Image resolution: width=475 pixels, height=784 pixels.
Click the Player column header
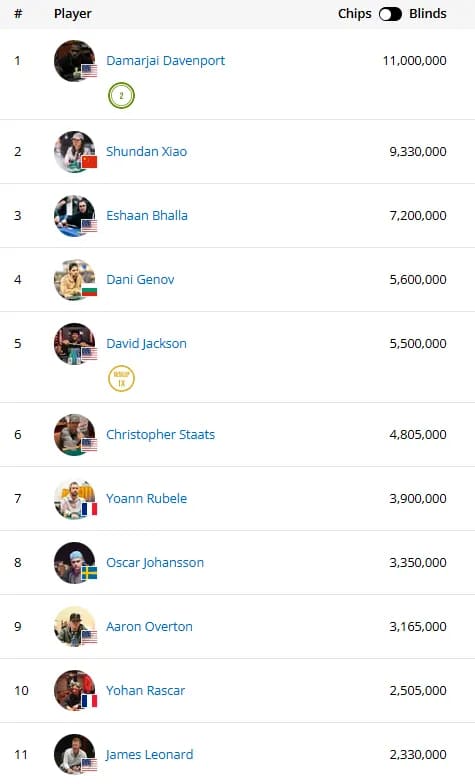point(72,14)
